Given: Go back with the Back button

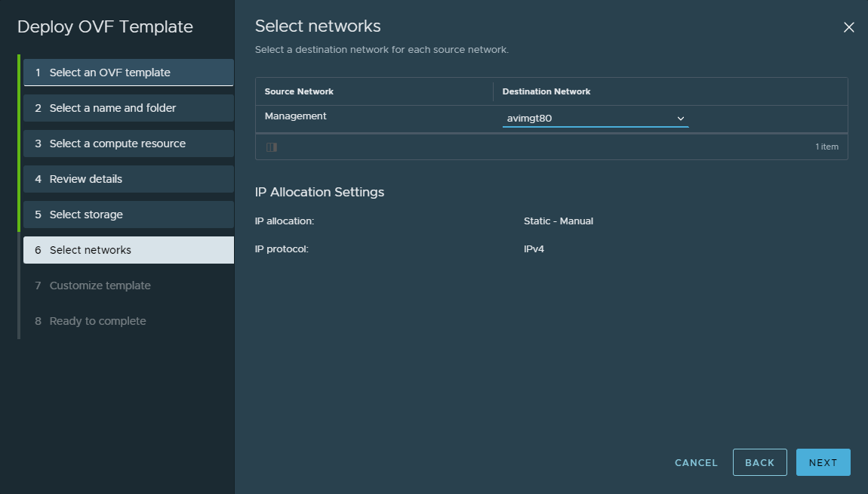Looking at the screenshot, I should pyautogui.click(x=759, y=462).
